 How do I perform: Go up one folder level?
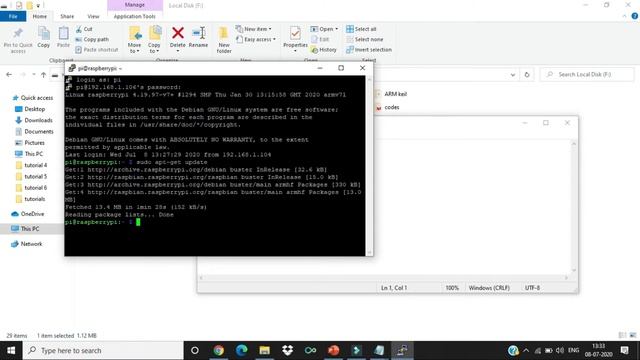[x=43, y=75]
